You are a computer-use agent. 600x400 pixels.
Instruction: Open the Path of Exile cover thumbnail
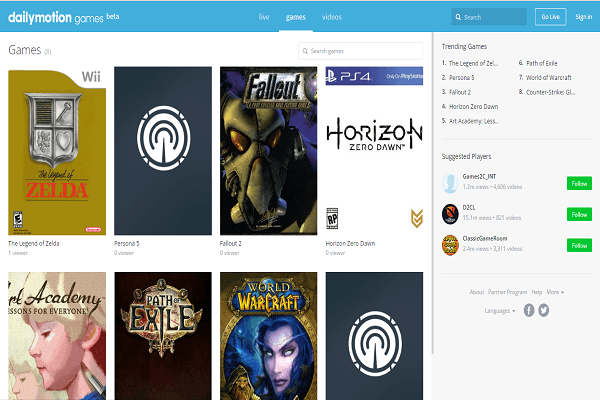coord(163,336)
